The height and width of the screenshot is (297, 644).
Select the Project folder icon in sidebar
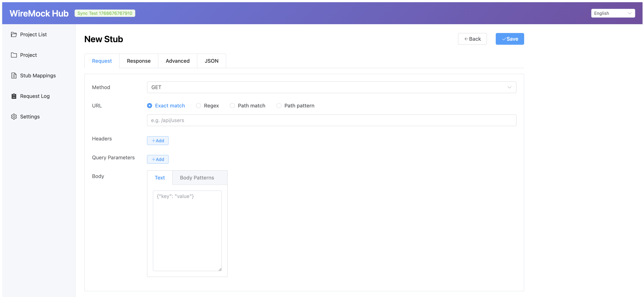(14, 55)
